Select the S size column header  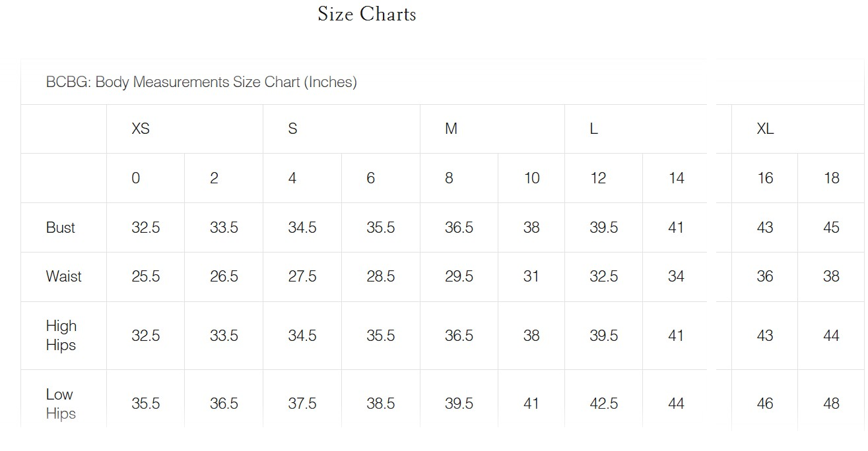pyautogui.click(x=292, y=129)
